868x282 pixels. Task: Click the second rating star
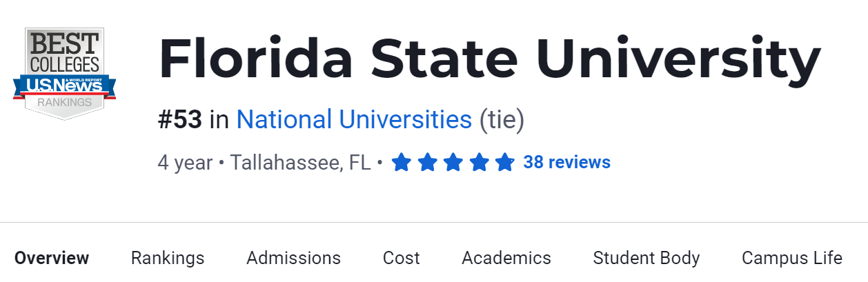click(x=427, y=163)
